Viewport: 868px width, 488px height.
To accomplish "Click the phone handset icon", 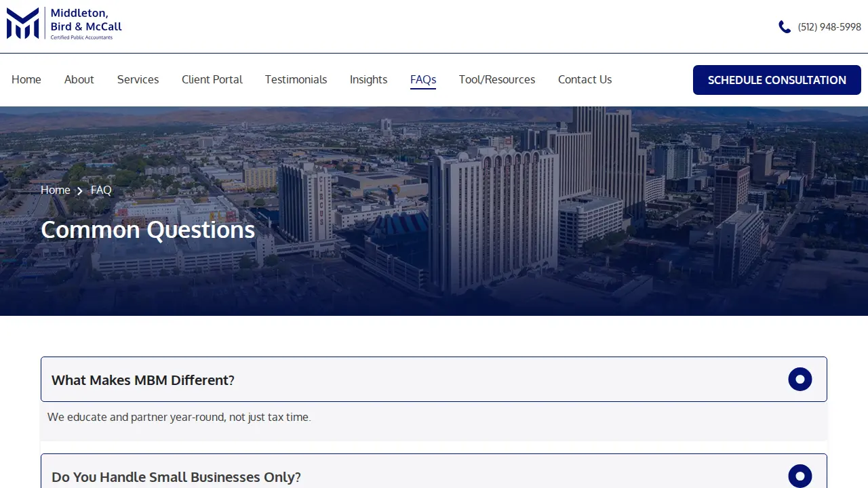I will click(x=785, y=27).
